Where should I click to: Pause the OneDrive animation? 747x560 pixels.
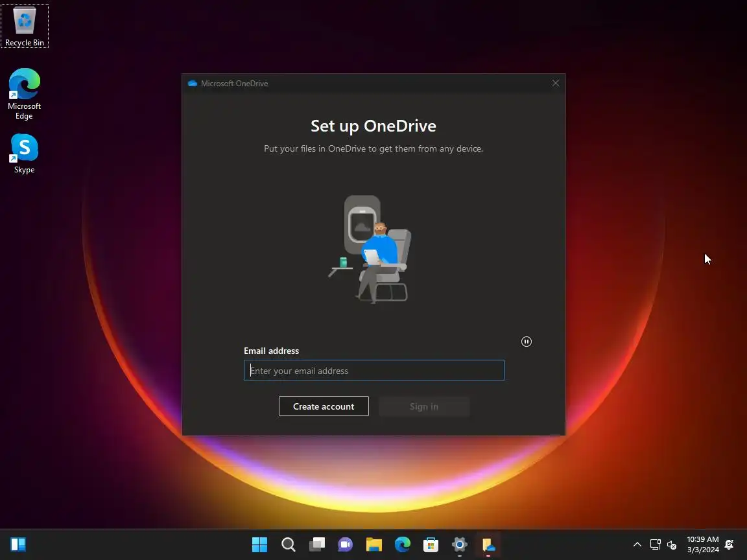pyautogui.click(x=526, y=342)
